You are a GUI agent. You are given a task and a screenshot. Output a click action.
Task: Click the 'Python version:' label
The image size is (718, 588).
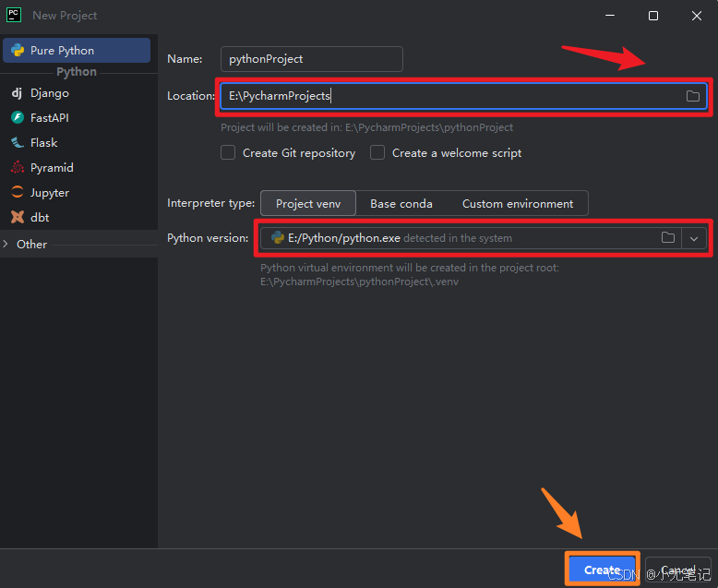tap(208, 237)
